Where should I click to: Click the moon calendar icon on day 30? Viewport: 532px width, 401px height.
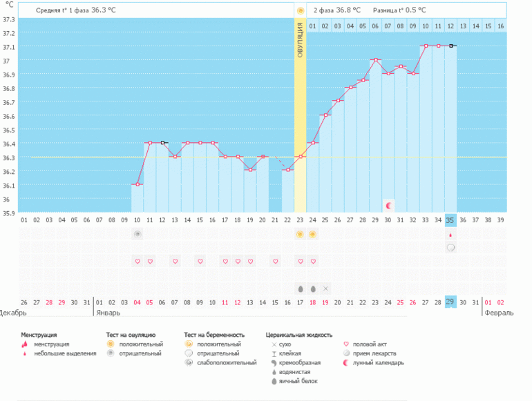click(388, 206)
